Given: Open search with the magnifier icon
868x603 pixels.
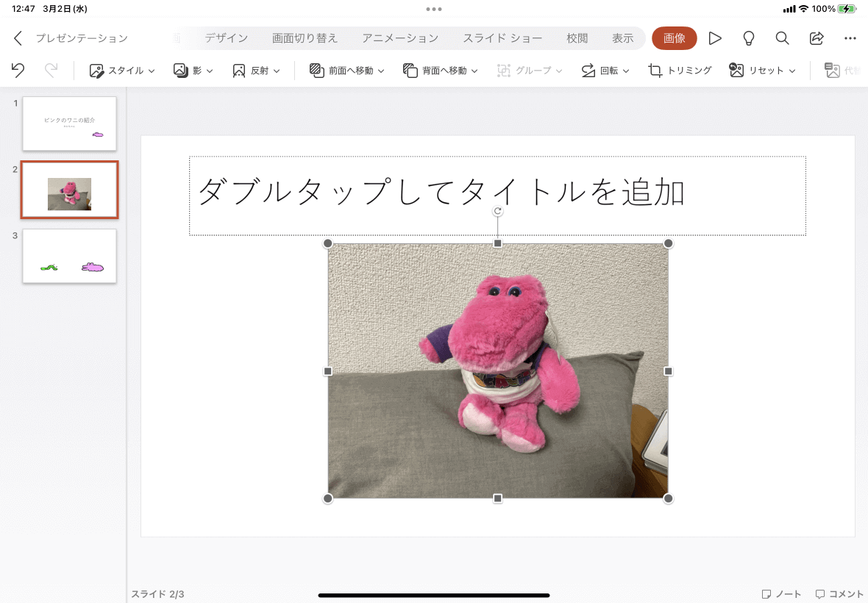Looking at the screenshot, I should point(782,38).
